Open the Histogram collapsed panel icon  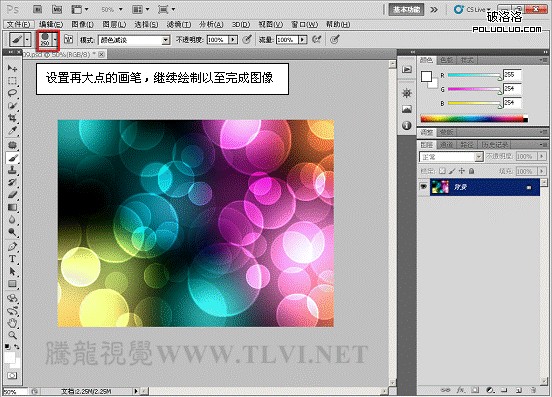407,109
